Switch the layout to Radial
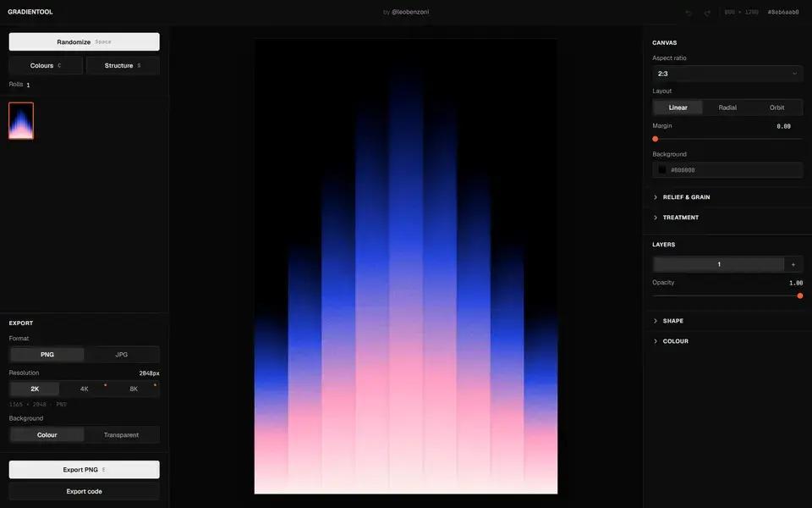812x508 pixels. pyautogui.click(x=727, y=108)
